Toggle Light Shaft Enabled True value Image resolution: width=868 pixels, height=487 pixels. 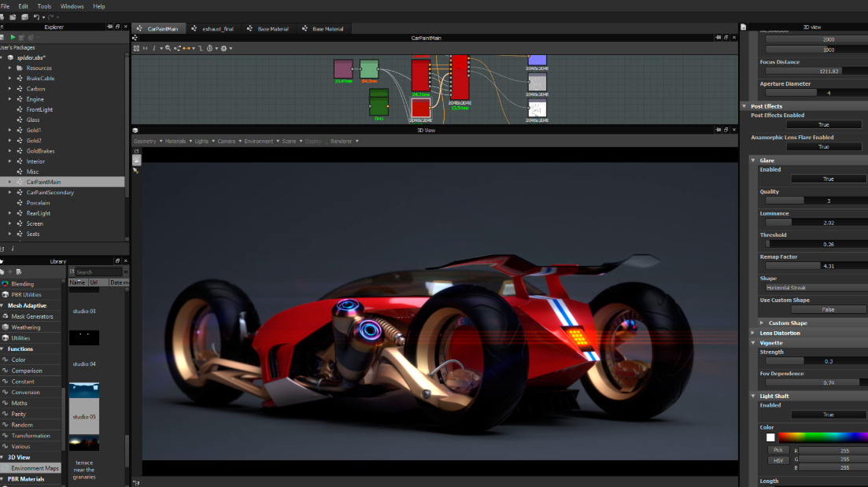click(828, 415)
